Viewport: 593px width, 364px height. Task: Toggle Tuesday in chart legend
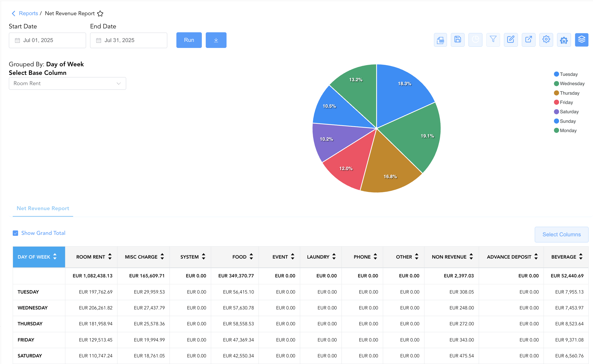pos(566,74)
